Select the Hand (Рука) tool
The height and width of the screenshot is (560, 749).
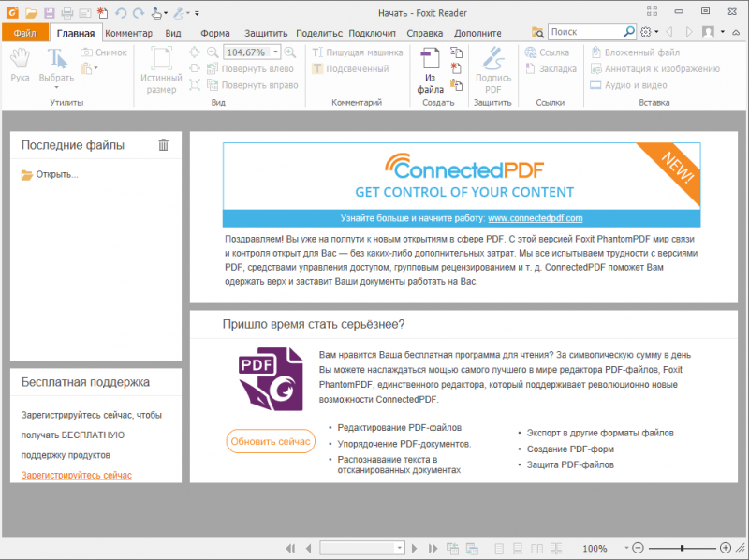coord(20,58)
